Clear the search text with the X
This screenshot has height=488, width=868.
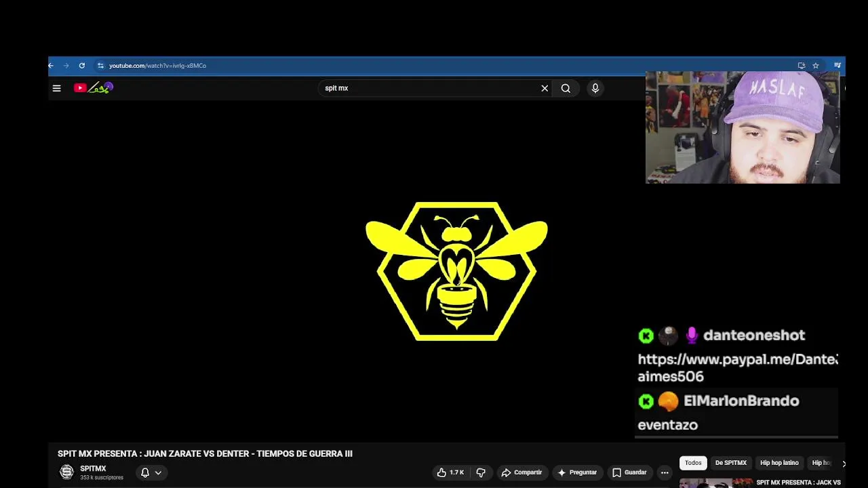tap(545, 88)
